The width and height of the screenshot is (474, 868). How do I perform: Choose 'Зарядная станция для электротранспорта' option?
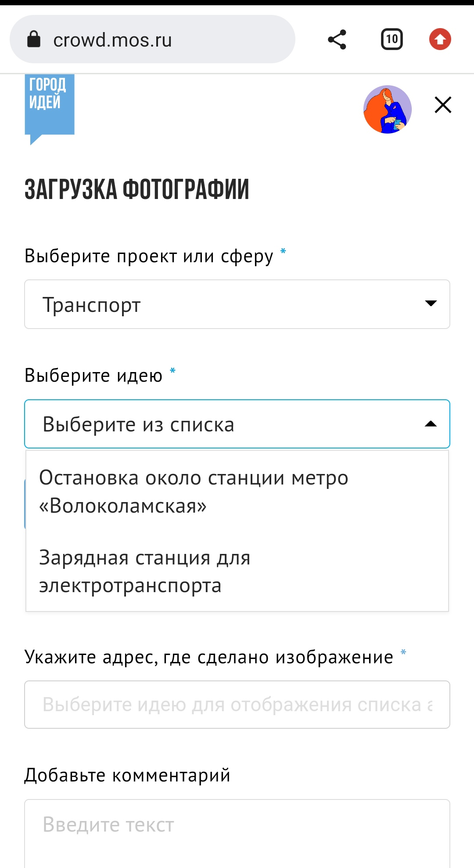[237, 571]
